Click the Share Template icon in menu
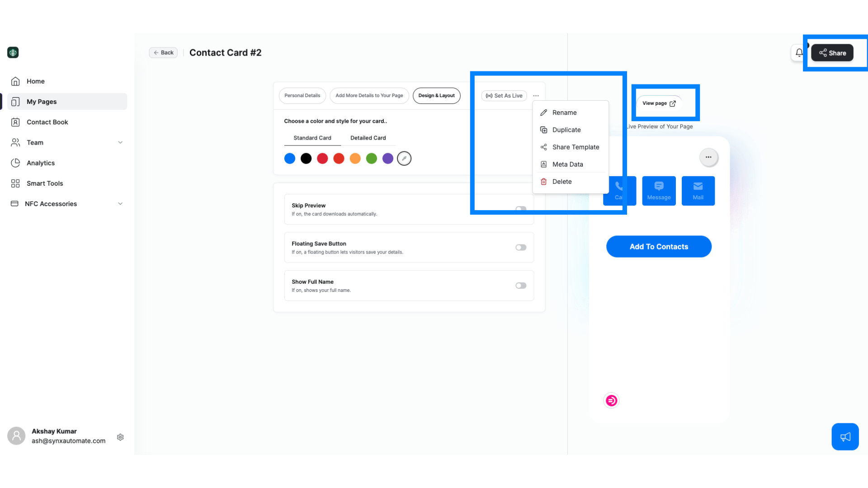The height and width of the screenshot is (488, 868). [544, 146]
